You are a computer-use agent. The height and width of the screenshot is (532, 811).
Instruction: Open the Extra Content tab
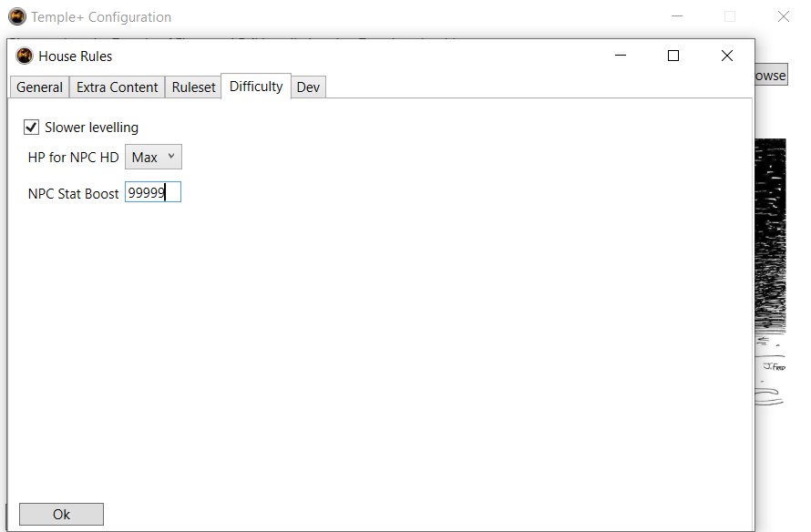117,87
